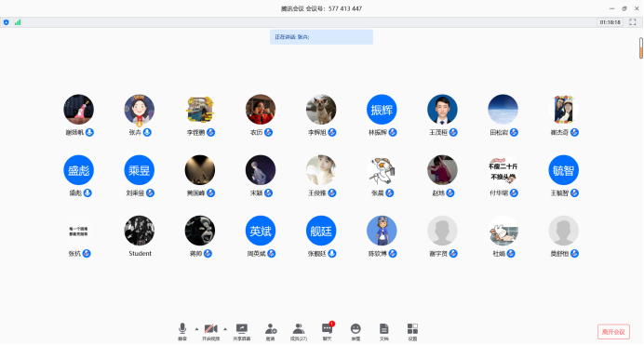The height and width of the screenshot is (345, 644).
Task: Select the cartoon girl avatar of 张卉
Action: (140, 110)
